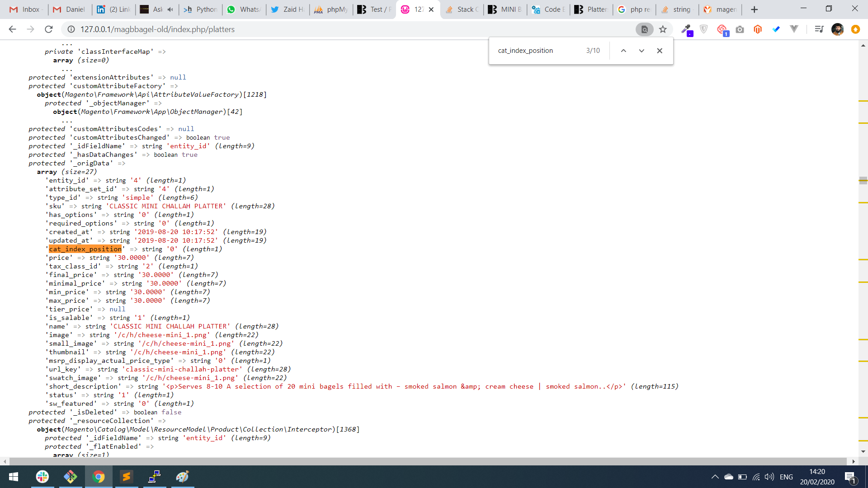The image size is (868, 488).
Task: Switch to the Python tab
Action: (x=200, y=9)
